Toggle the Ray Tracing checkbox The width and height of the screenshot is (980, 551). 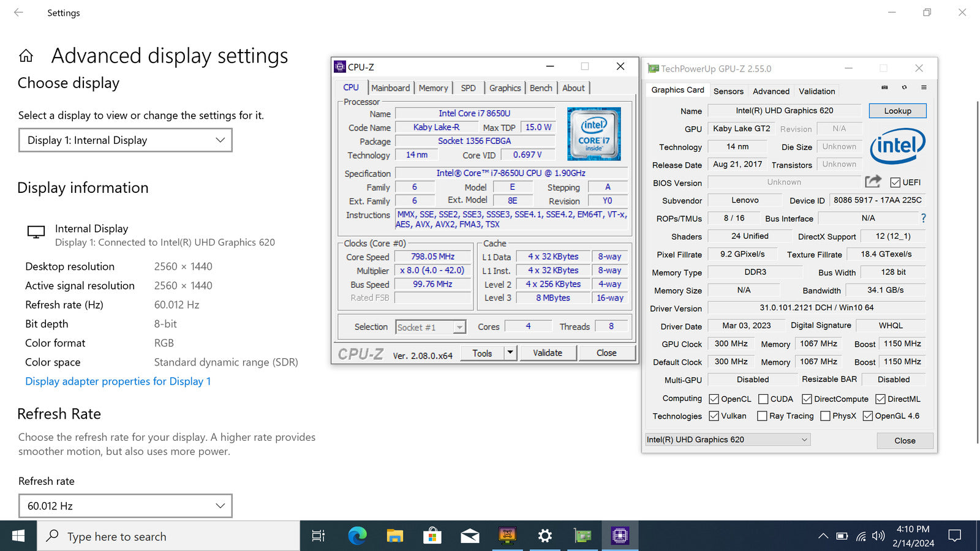[x=762, y=416]
